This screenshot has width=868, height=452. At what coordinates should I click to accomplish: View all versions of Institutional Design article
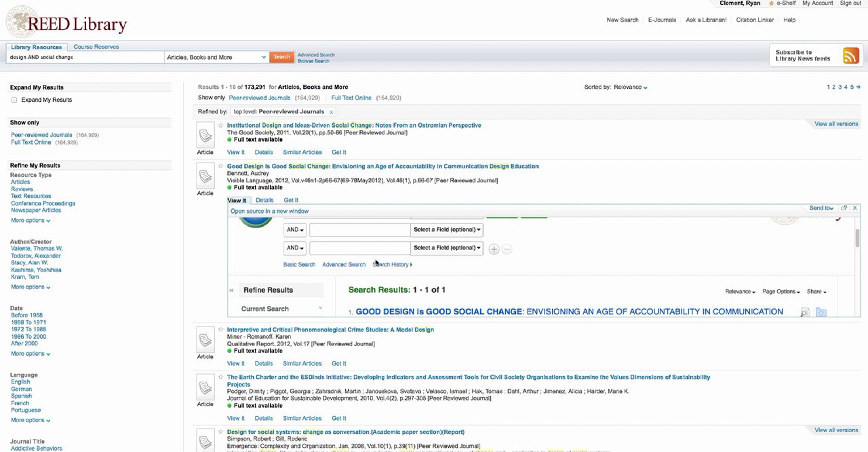click(836, 124)
